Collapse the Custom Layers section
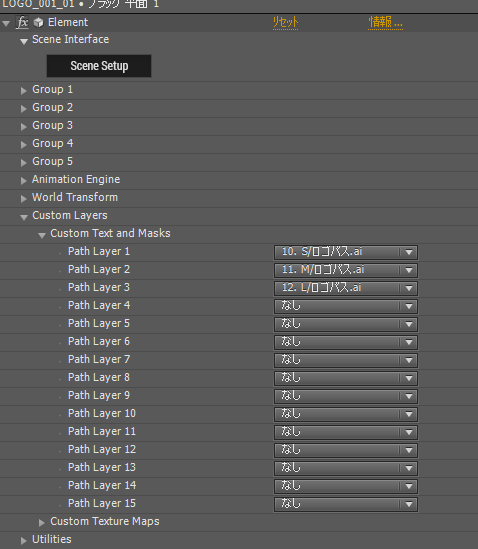478x549 pixels. click(23, 217)
